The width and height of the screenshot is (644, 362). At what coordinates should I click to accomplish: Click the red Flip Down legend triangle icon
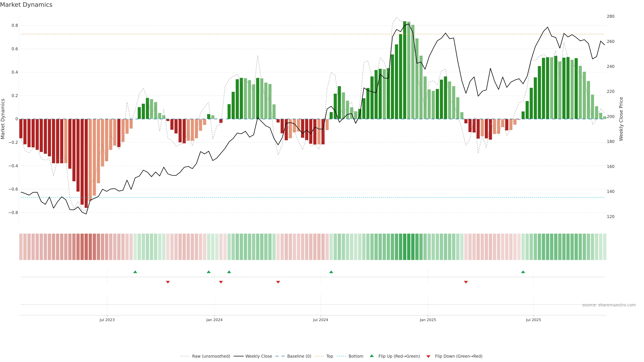428,356
